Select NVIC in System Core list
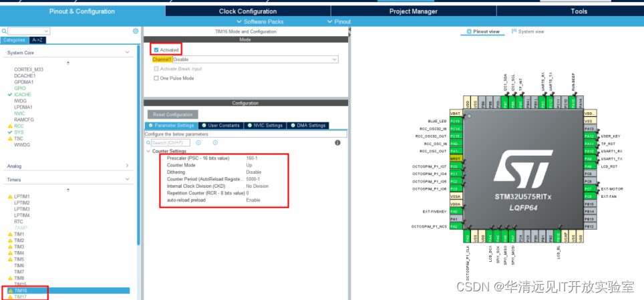644x300 pixels. coord(19,114)
